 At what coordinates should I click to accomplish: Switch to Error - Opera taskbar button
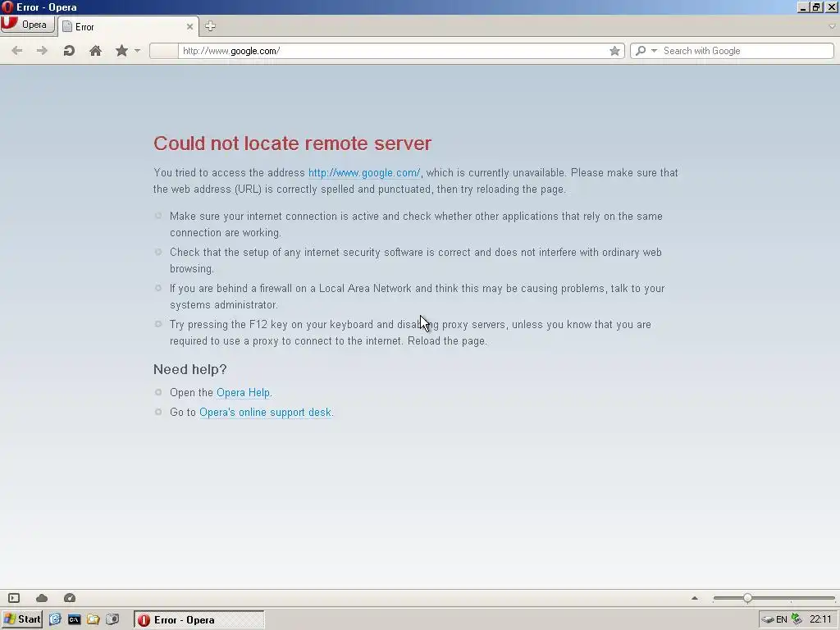pyautogui.click(x=199, y=620)
